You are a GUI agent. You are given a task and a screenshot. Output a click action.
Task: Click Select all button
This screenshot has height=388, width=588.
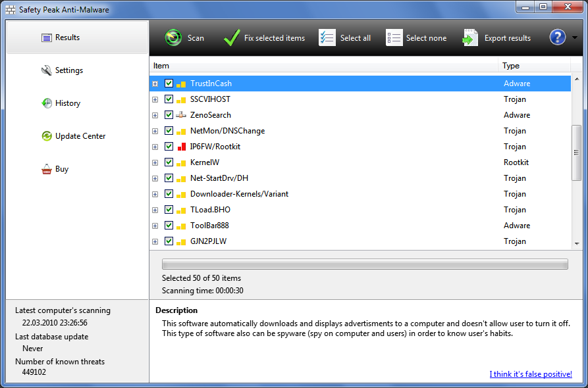(344, 38)
